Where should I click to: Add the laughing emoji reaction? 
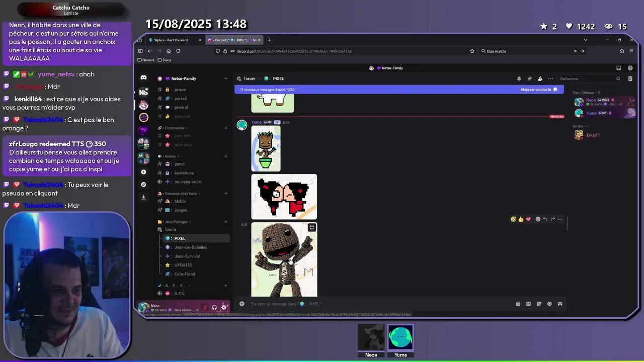(513, 219)
